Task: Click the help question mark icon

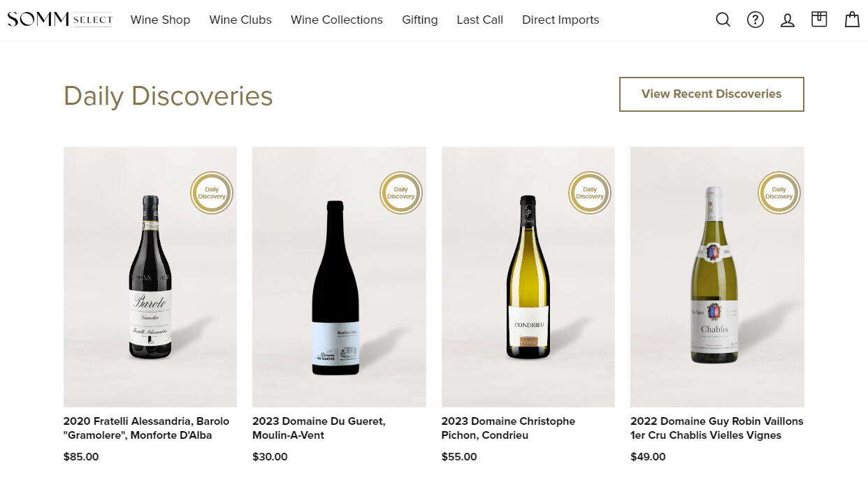Action: 755,20
